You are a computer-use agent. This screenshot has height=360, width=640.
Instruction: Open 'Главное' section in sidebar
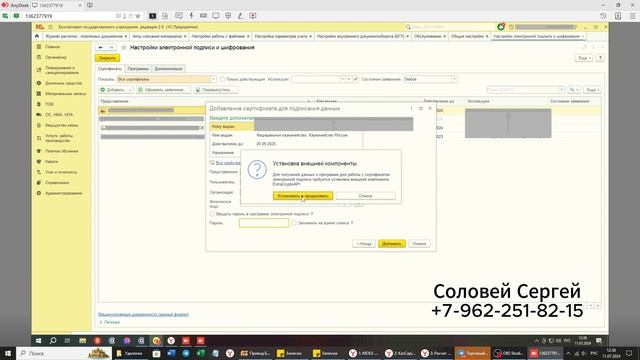click(52, 47)
